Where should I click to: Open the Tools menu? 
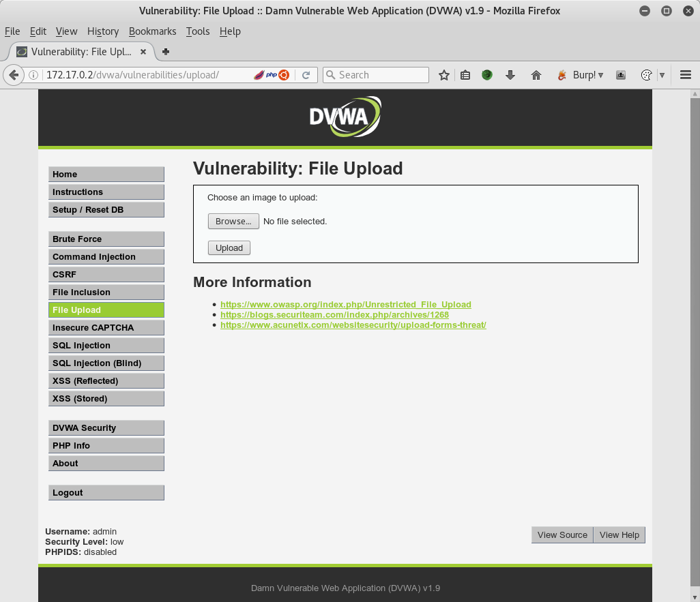198,31
